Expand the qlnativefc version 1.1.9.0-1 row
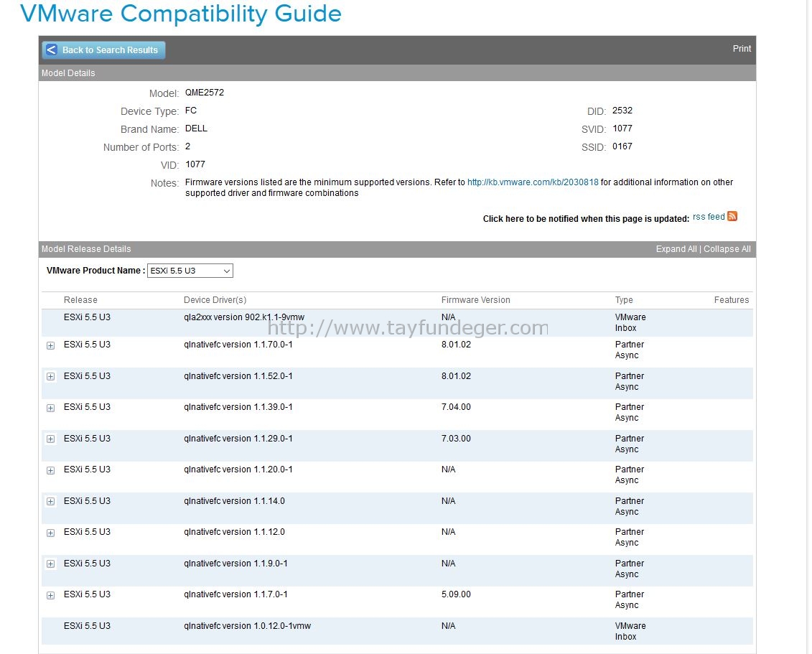Image resolution: width=812 pixels, height=654 pixels. pyautogui.click(x=50, y=564)
